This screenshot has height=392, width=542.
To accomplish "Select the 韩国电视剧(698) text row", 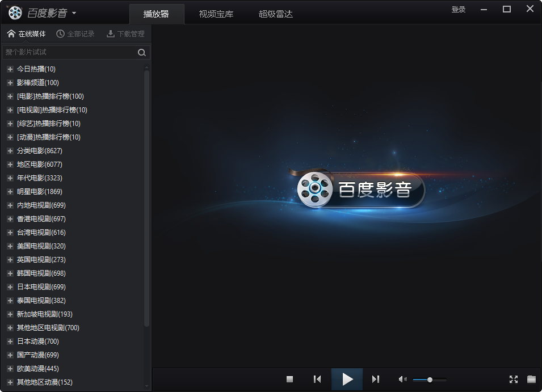I will pyautogui.click(x=41, y=273).
